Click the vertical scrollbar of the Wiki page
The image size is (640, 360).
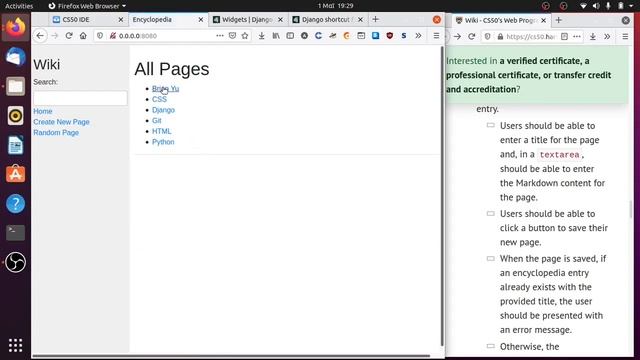pos(442,196)
